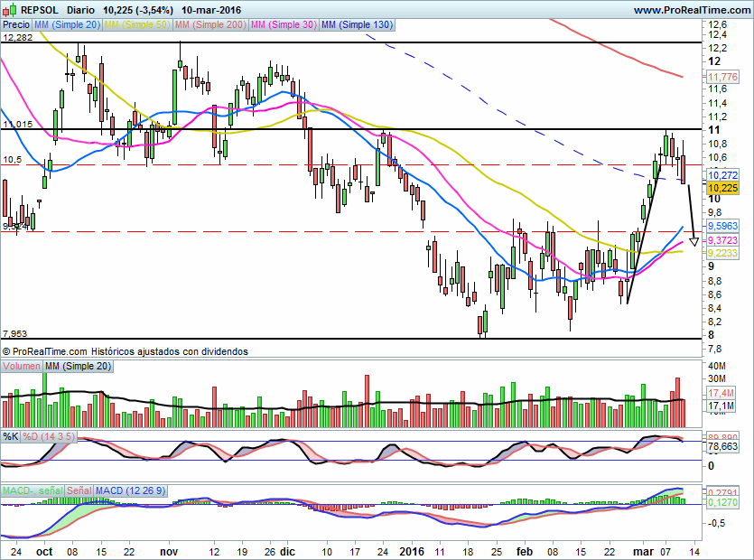
Task: Click the 40M tick on the volume axis
Action: 717,366
